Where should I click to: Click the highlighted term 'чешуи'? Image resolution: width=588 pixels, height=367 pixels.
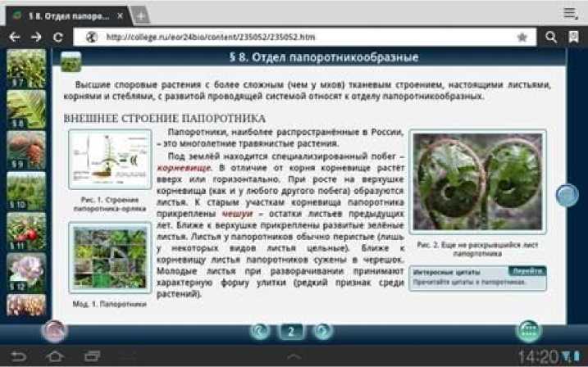click(x=237, y=214)
